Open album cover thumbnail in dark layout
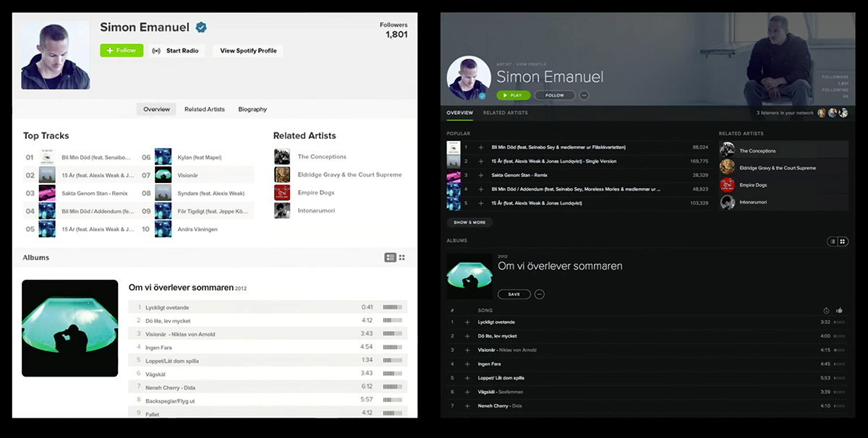This screenshot has height=438, width=868. pos(470,276)
